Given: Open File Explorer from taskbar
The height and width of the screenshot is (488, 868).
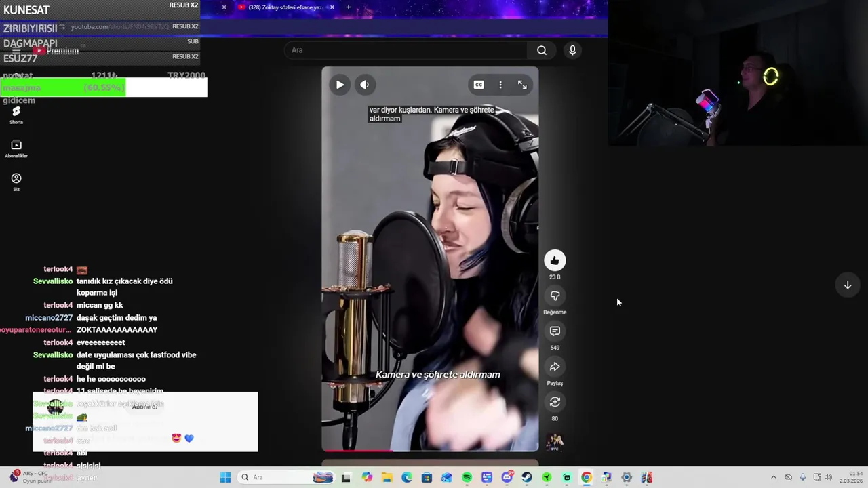Looking at the screenshot, I should click(x=387, y=477).
